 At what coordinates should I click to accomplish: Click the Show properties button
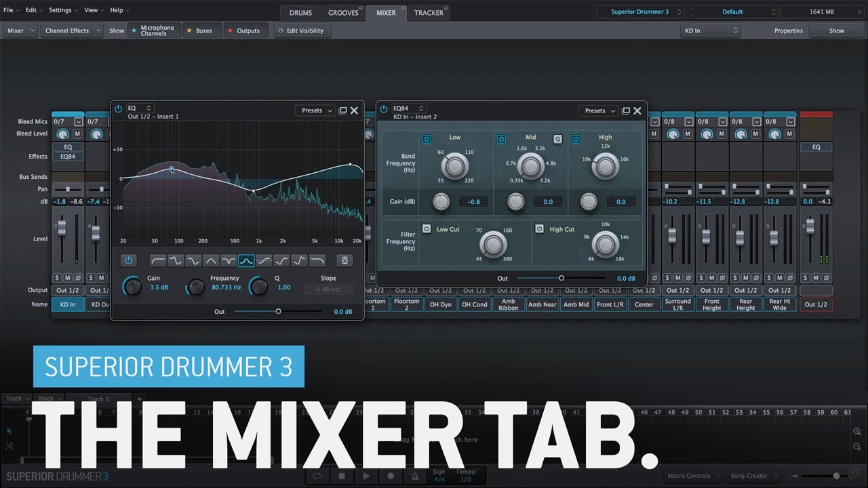(837, 30)
